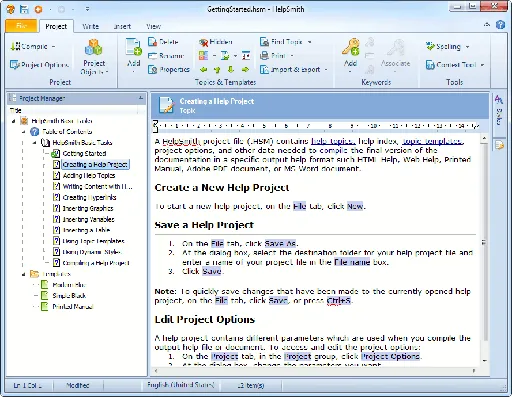Select the Inserting a Table topic
The image size is (512, 397).
[x=86, y=230]
